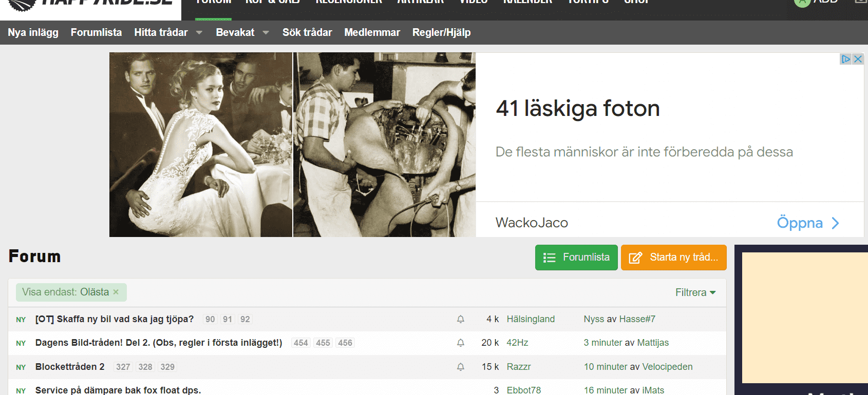Open page 456 of Dagens Bild-tråden

point(345,343)
